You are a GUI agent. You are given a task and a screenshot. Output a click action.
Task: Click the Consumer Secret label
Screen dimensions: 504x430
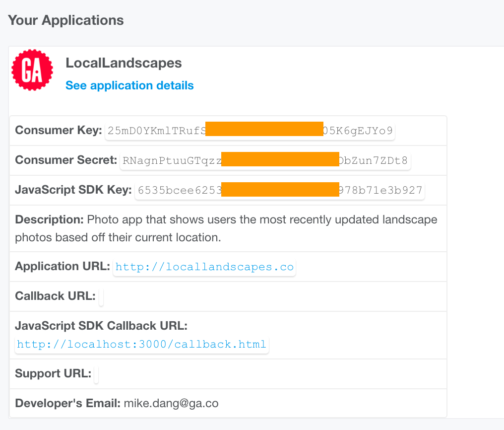pyautogui.click(x=66, y=160)
